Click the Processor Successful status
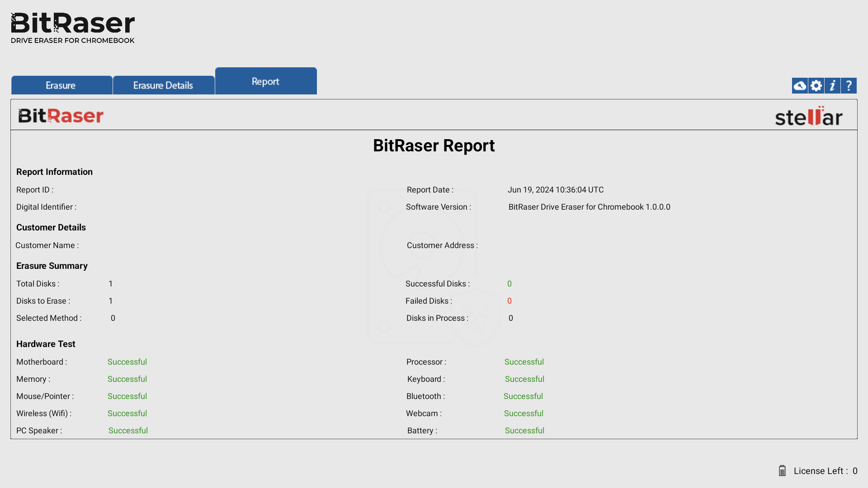 click(524, 362)
